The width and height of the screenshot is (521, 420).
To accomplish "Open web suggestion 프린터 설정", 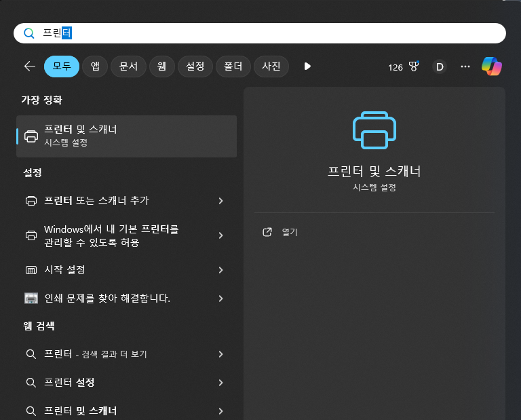I will [x=127, y=383].
